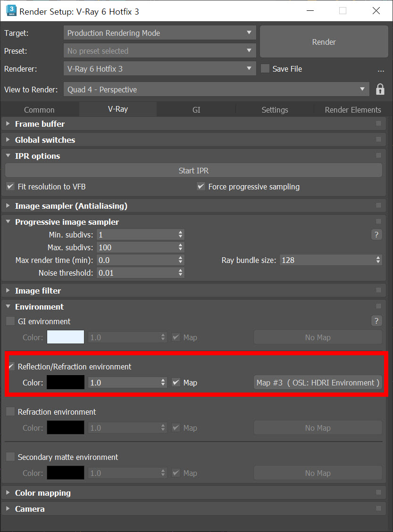Click the Ray bundle size spinner arrows
393x532 pixels.
tap(378, 260)
